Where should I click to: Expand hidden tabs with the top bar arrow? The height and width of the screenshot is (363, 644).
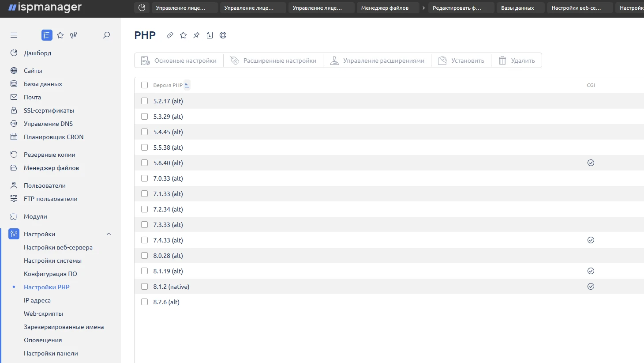click(423, 8)
